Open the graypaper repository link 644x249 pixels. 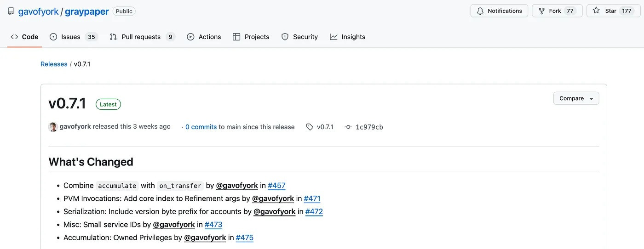[87, 11]
